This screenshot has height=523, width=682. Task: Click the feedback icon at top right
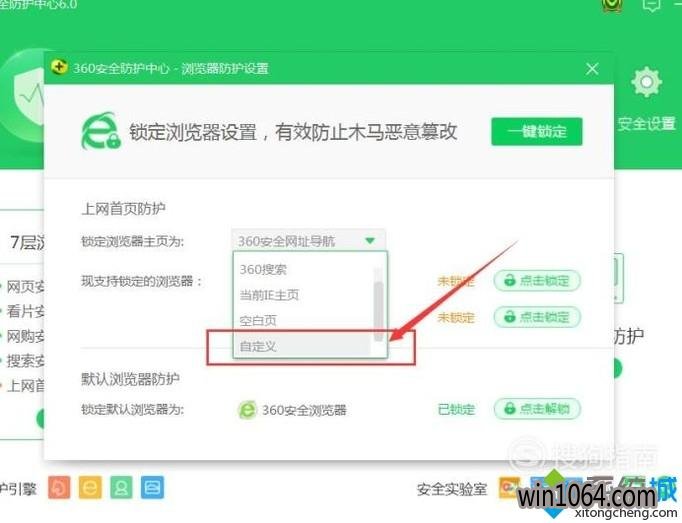[x=651, y=5]
